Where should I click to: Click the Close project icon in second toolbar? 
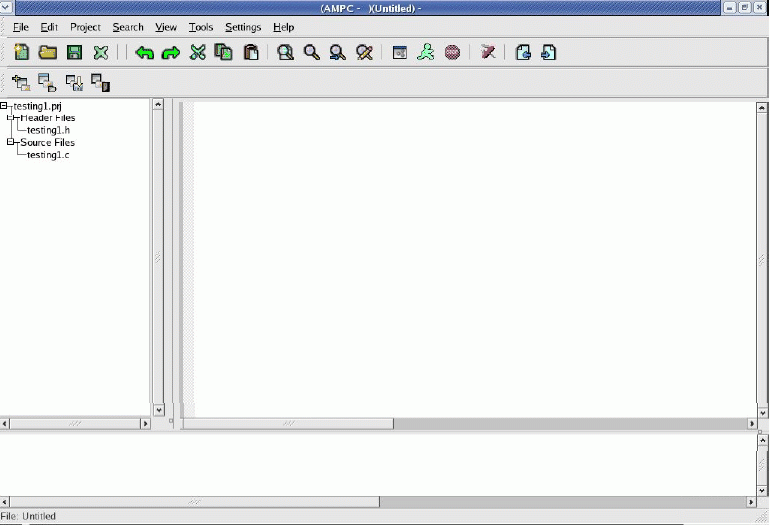click(101, 83)
